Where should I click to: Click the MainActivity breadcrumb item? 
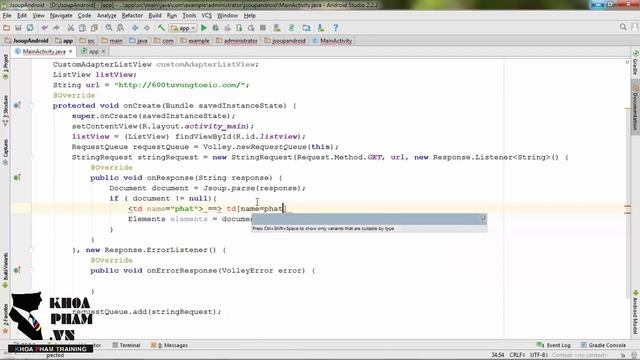coord(332,41)
